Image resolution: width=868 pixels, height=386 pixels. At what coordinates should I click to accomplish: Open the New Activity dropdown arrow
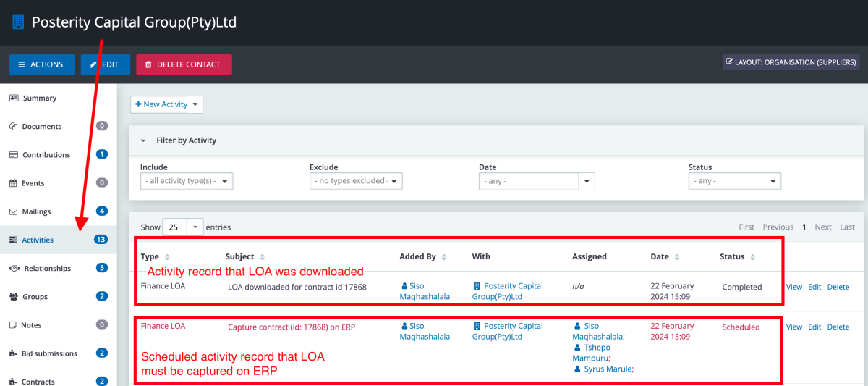[195, 104]
